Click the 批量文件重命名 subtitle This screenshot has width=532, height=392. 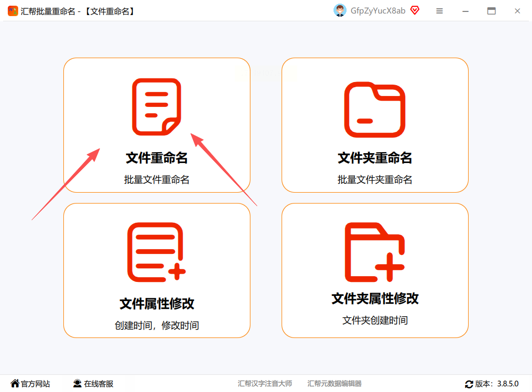point(156,180)
